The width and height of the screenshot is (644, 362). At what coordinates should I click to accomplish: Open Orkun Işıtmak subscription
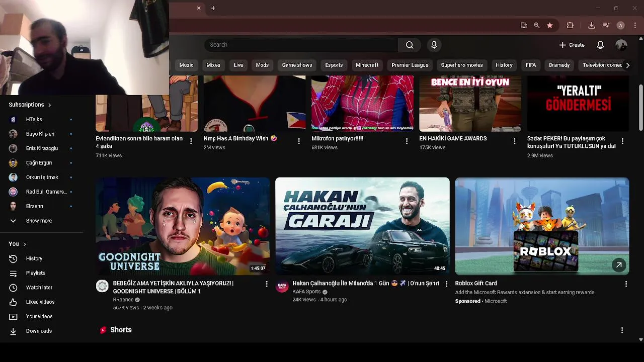point(41,177)
